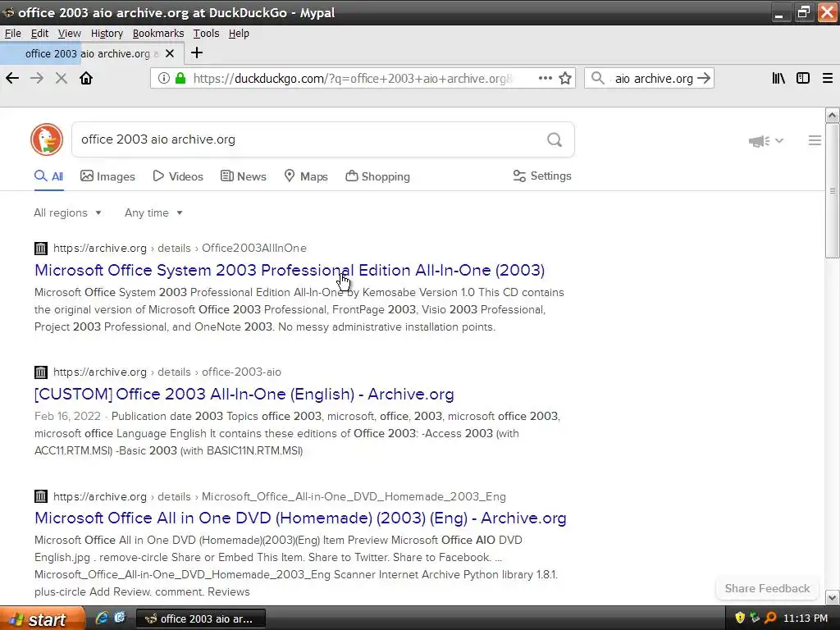Launch Internet Explorer from quick launch
The height and width of the screenshot is (630, 840).
101,618
